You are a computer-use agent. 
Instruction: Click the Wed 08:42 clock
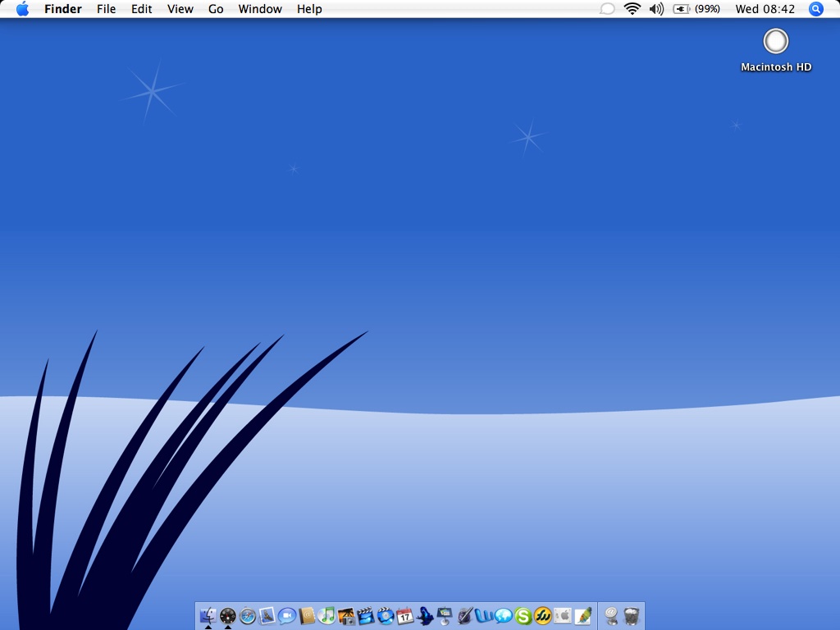pyautogui.click(x=765, y=9)
